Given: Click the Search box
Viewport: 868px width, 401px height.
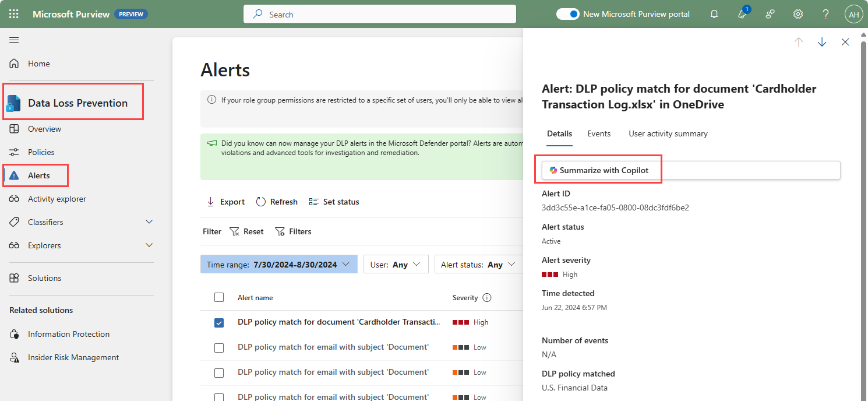Looking at the screenshot, I should [x=380, y=14].
